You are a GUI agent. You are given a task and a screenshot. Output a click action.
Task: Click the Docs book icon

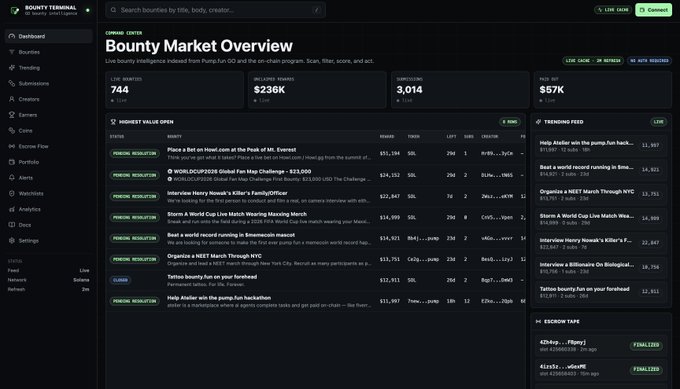pos(12,225)
